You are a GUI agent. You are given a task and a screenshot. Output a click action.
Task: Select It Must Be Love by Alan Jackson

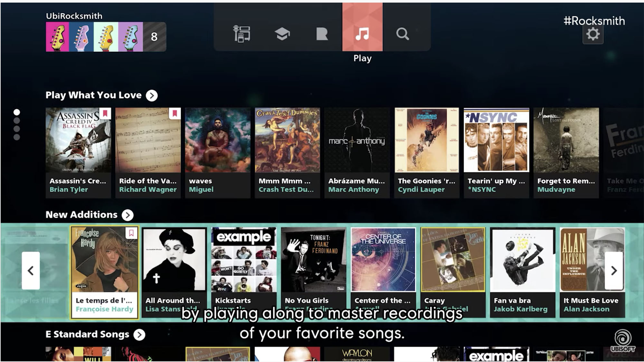click(x=592, y=273)
